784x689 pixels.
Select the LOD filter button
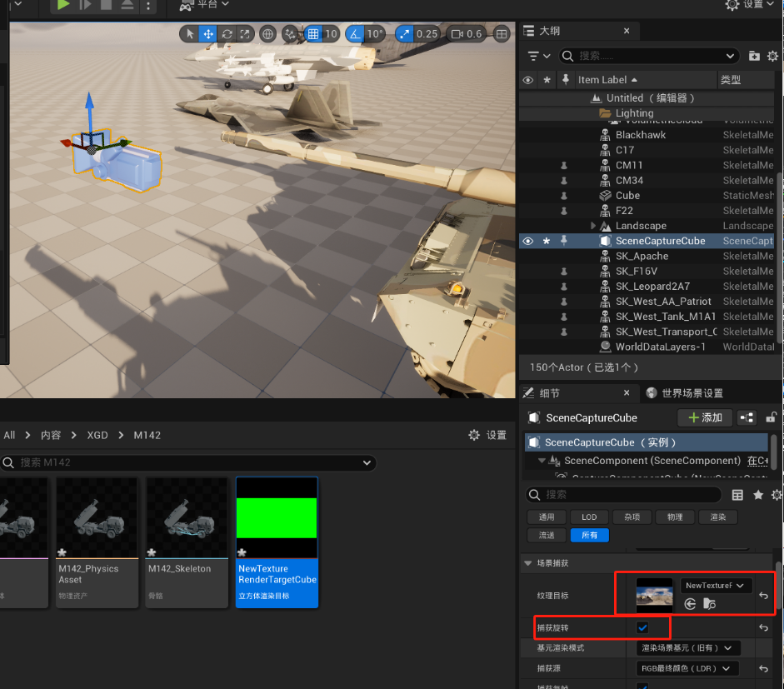pos(589,517)
